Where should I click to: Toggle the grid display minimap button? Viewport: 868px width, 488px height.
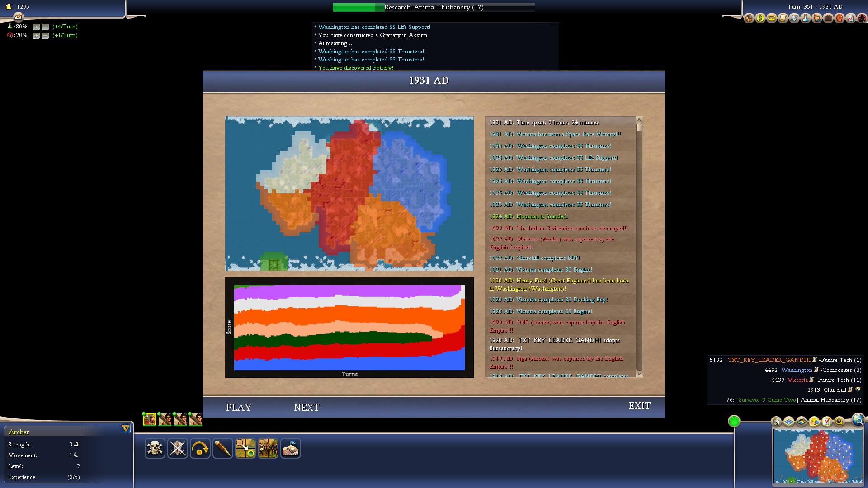point(789,422)
